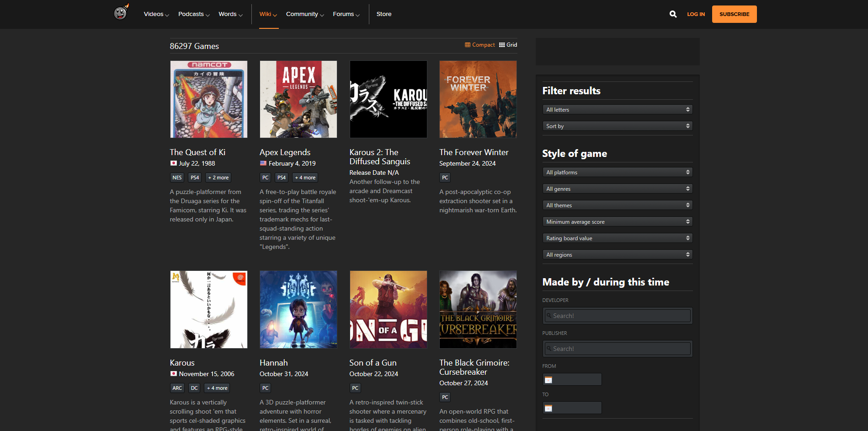
Task: Open the TO date calendar picker
Action: click(x=548, y=408)
